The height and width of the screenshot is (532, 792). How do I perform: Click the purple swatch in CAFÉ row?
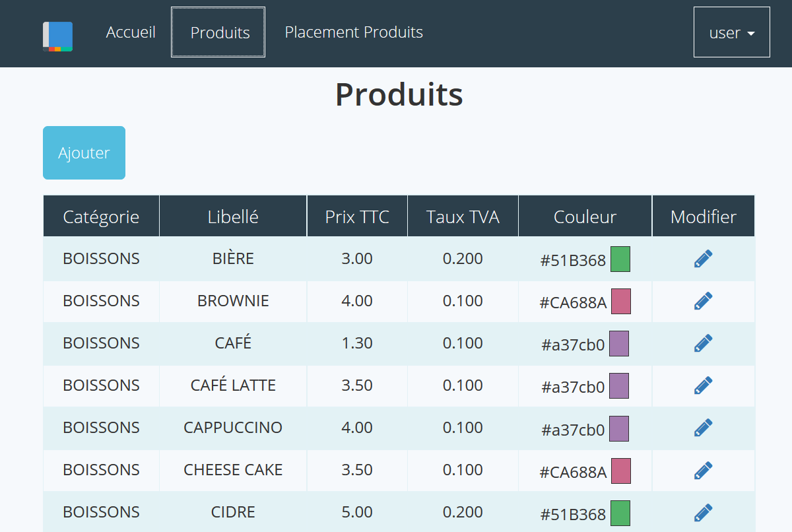(x=618, y=343)
